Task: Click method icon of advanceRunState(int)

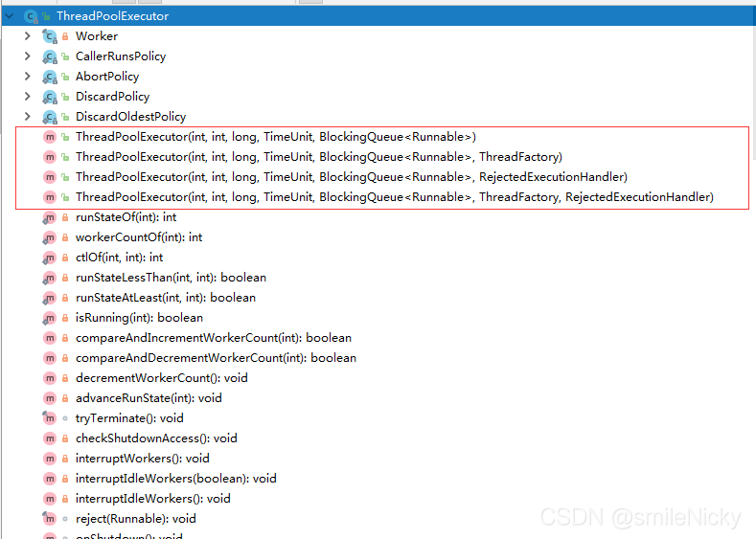Action: 50,398
